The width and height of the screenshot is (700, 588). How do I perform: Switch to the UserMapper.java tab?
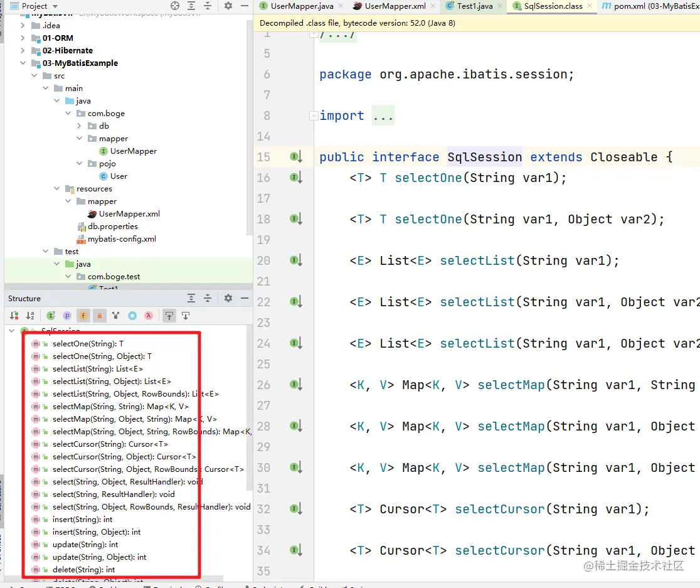302,6
